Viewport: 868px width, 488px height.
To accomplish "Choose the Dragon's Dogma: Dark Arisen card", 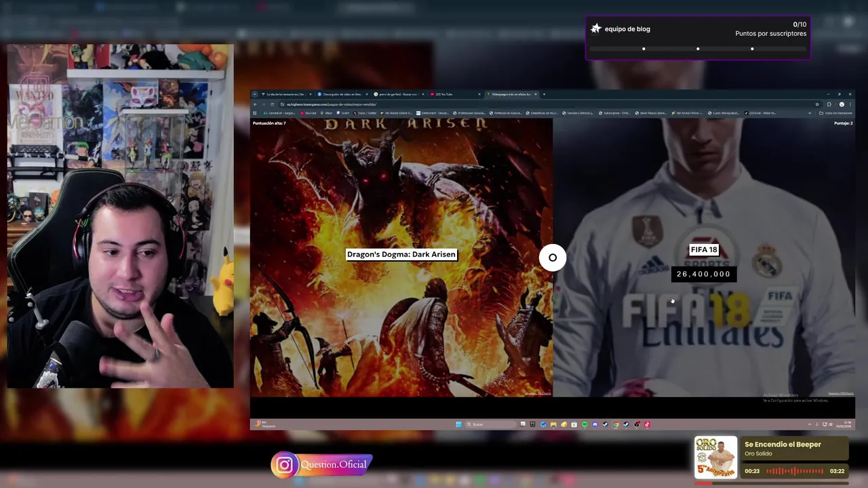I will [x=401, y=258].
